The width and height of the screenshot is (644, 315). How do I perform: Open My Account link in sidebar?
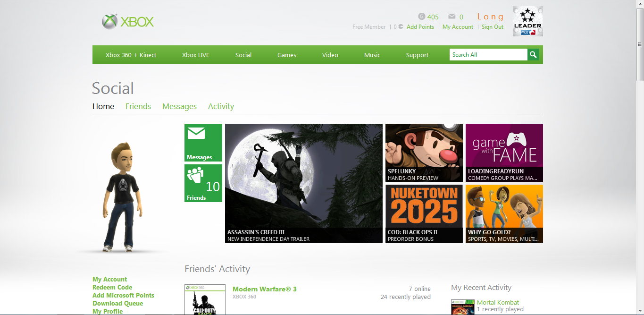110,279
